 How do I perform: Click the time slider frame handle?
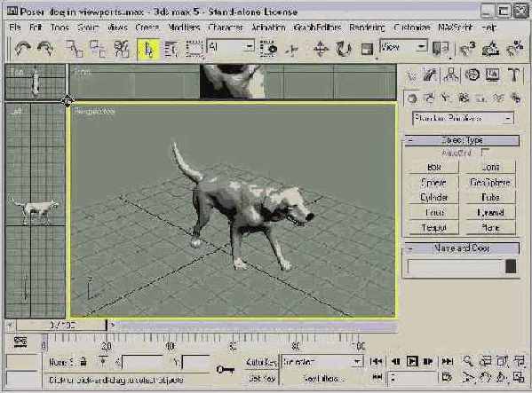pyautogui.click(x=61, y=326)
